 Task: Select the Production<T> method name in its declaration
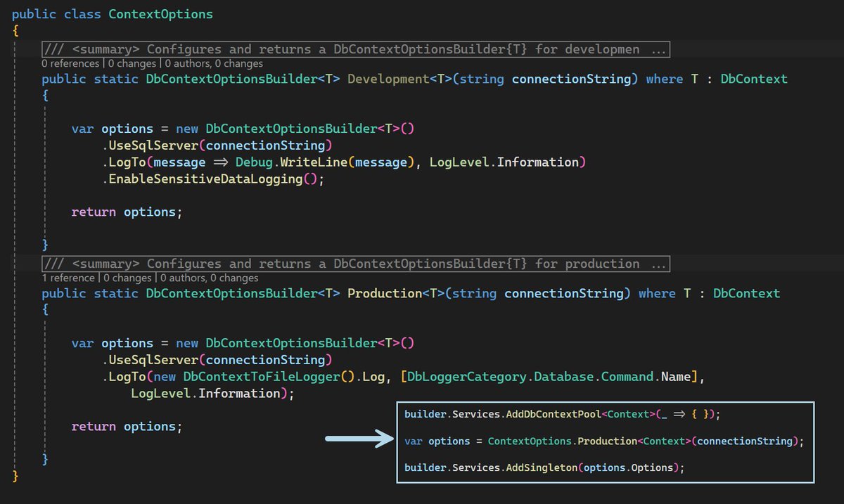(396, 293)
